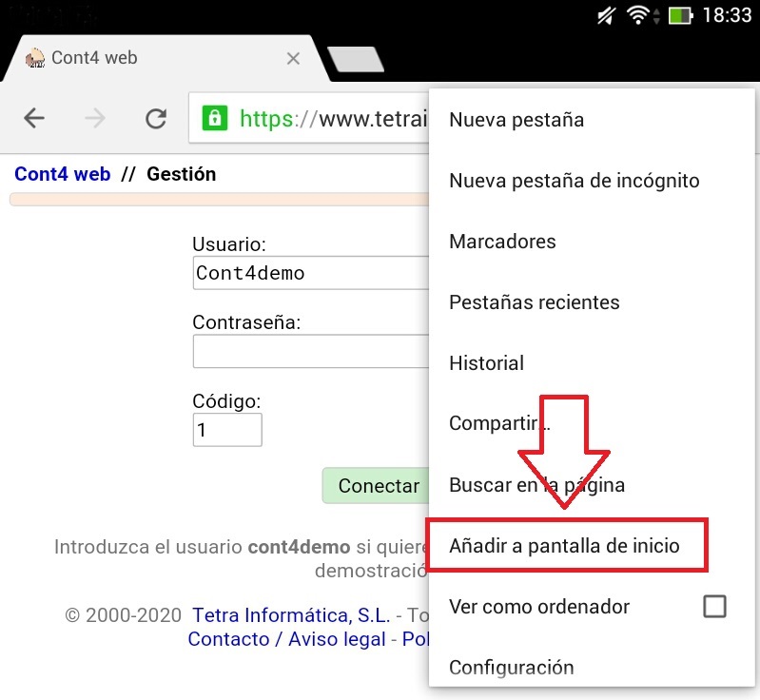Screen dimensions: 760x700
Task: Choose Nueva pestaña de incógnito
Action: coord(574,181)
